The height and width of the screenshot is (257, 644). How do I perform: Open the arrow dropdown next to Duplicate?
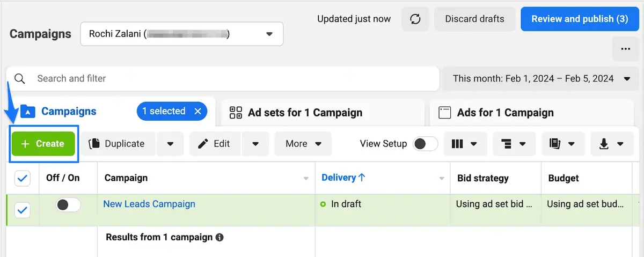pyautogui.click(x=170, y=144)
